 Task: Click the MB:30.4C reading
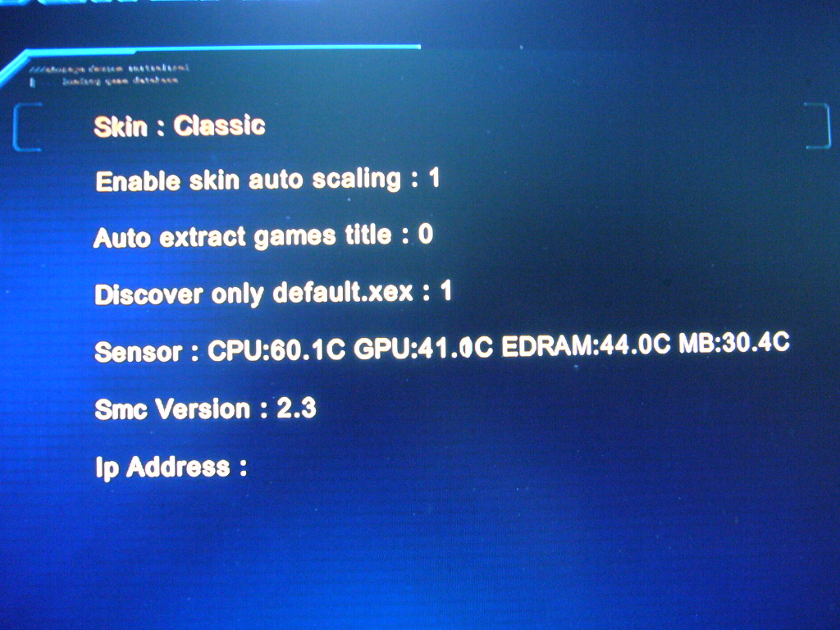coord(734,342)
